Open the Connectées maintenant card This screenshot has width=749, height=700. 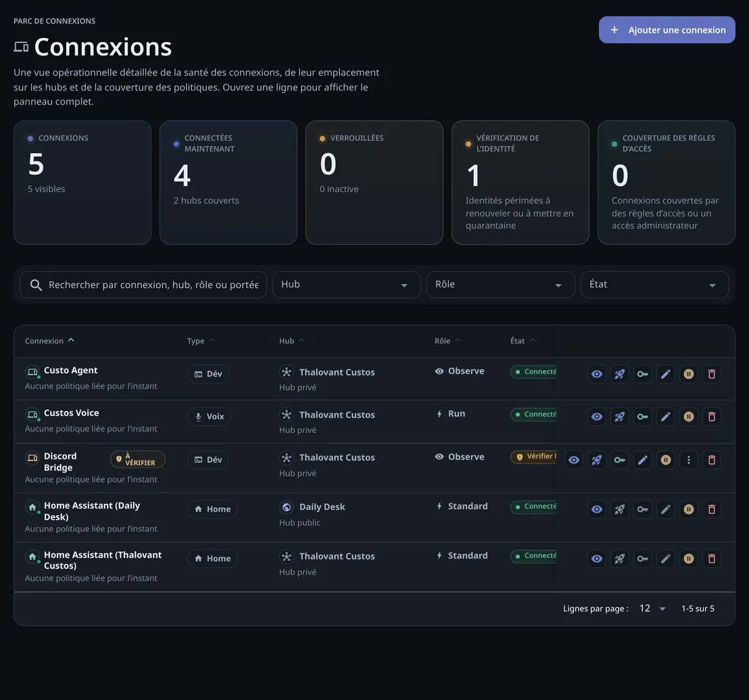pyautogui.click(x=228, y=183)
